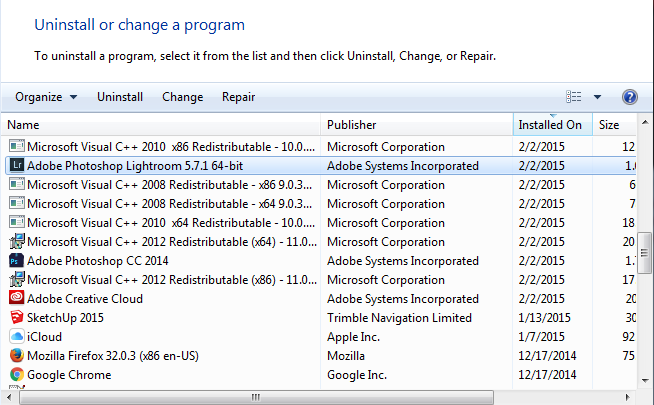Click the Adobe Creative Cloud icon
This screenshot has height=405, width=654.
(x=17, y=297)
